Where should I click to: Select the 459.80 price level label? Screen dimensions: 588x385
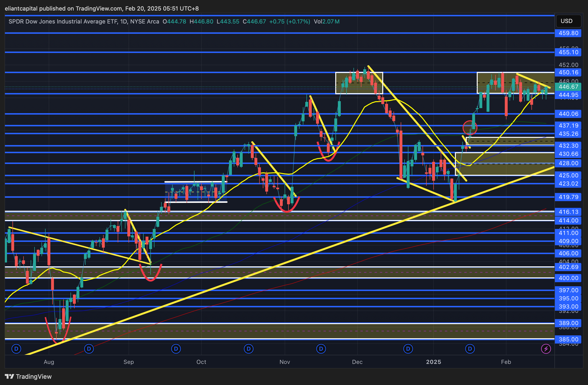pos(568,33)
